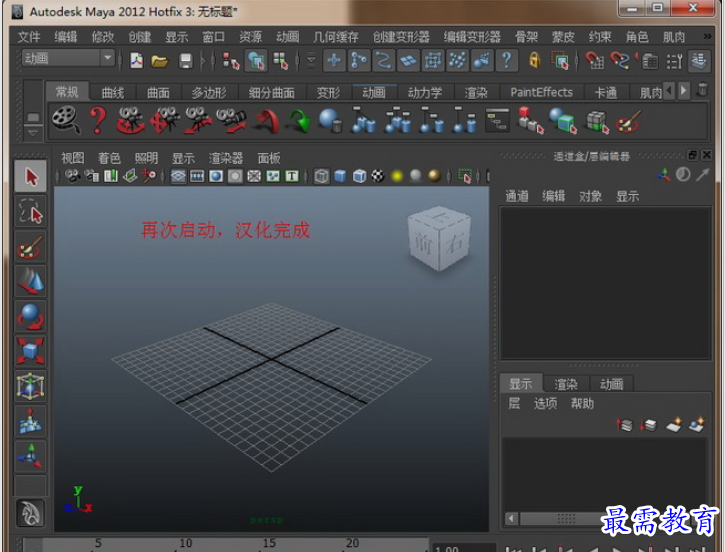Choose the Lasso select tool
The image size is (725, 552).
(x=31, y=212)
